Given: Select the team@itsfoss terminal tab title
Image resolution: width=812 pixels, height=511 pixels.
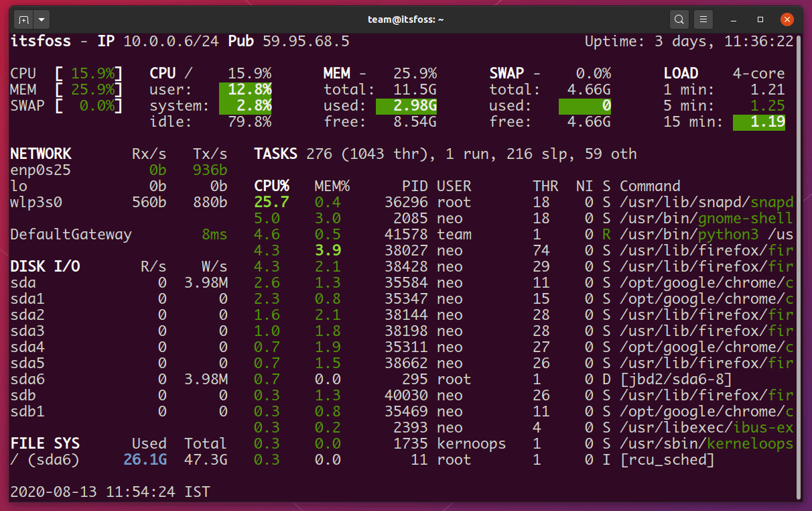Looking at the screenshot, I should tap(406, 19).
